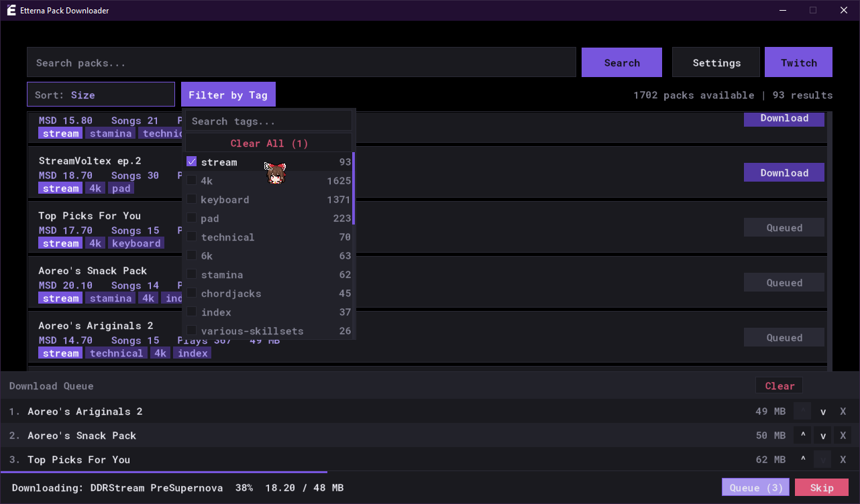Click the Etterna logo in title bar
860x504 pixels.
[x=11, y=10]
